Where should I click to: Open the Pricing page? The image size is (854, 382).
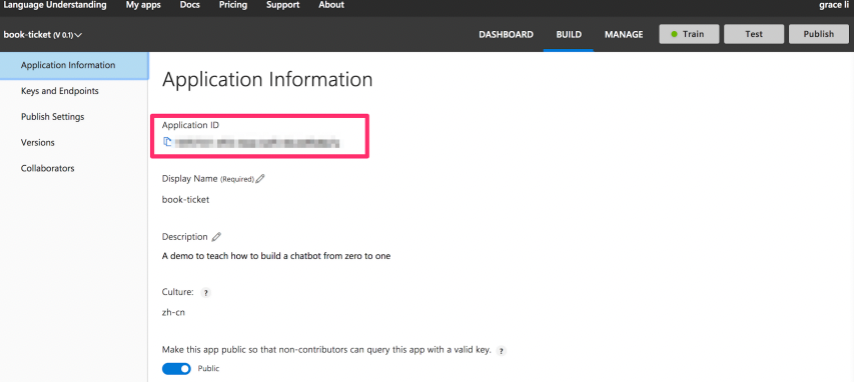[233, 5]
